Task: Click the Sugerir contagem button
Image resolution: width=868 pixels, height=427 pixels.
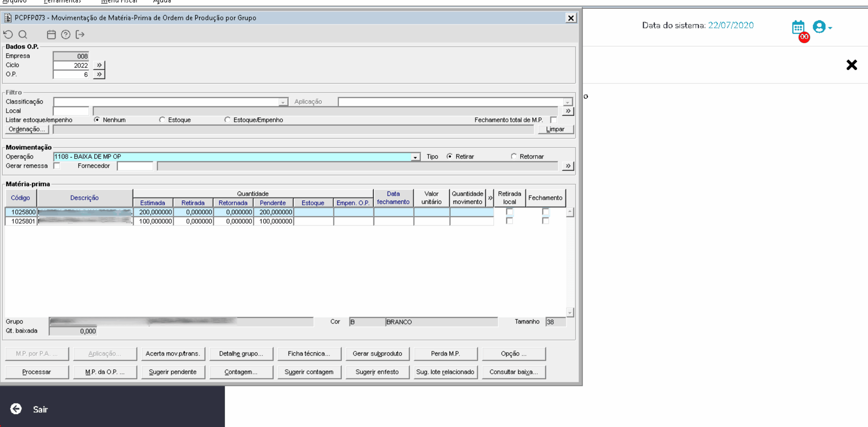Action: click(309, 372)
